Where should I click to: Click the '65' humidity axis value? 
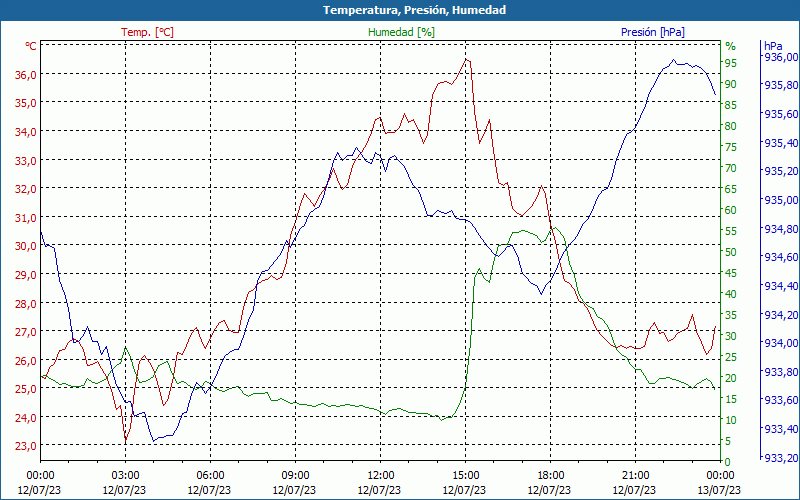[x=731, y=189]
